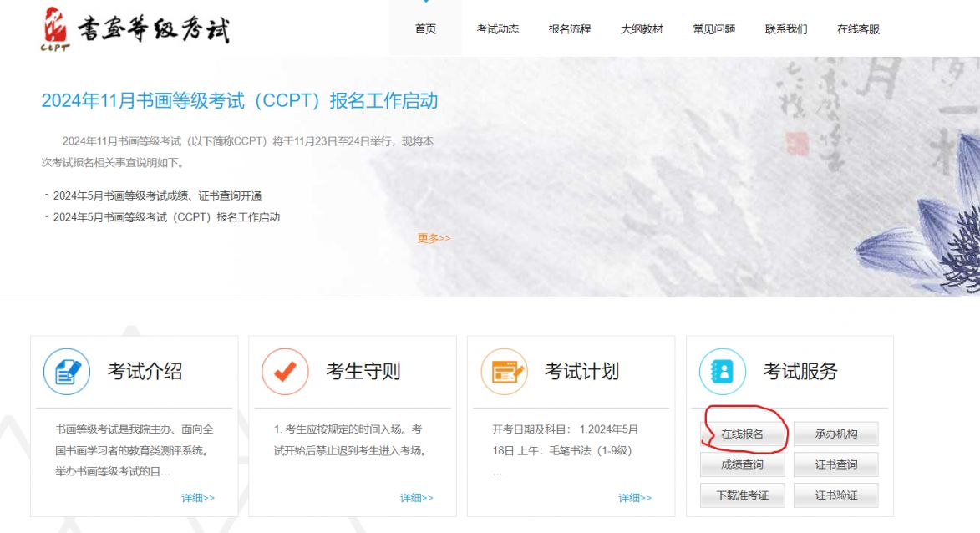Click the 考试介绍 card title
Viewport: 980px width, 533px height.
(x=145, y=371)
